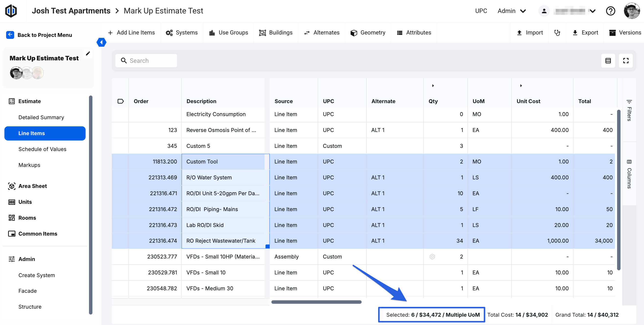The width and height of the screenshot is (644, 325).
Task: Expand the Unit Cost column group arrow
Action: 521,86
